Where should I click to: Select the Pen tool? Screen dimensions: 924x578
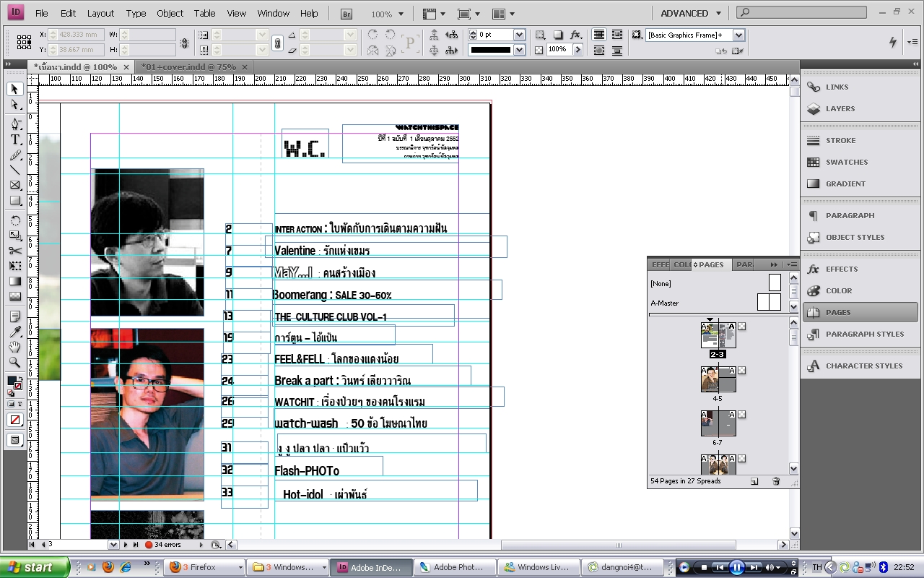(15, 124)
